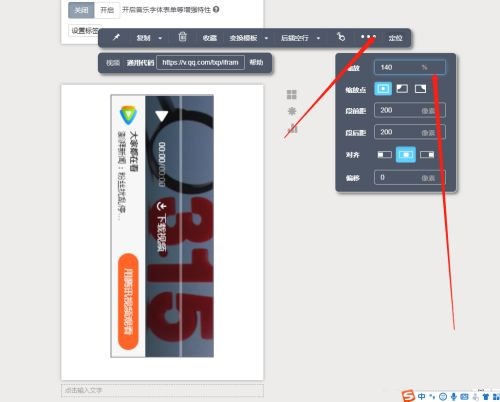Screen dimensions: 500x402
Task: Click the 视频 tab in video bar
Action: pos(113,63)
